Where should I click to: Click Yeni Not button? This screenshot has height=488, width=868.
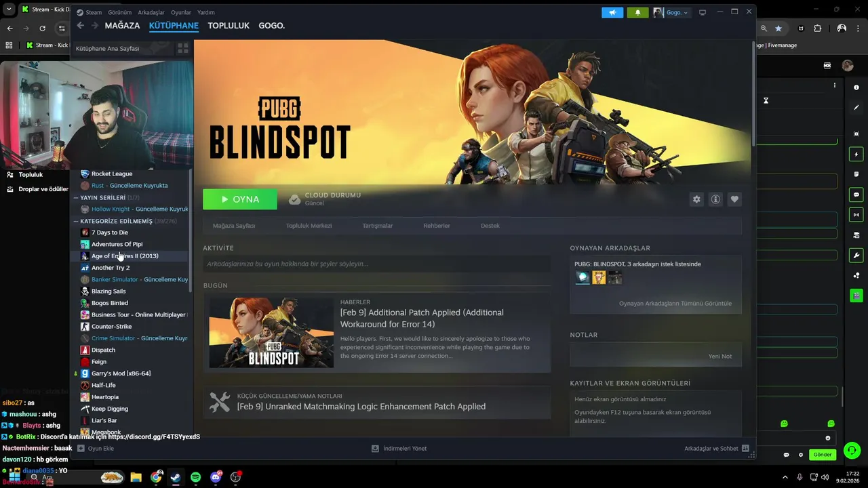(x=720, y=357)
